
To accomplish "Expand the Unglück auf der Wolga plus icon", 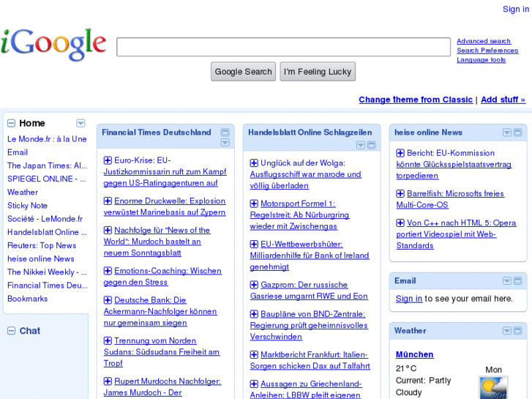I will [x=254, y=163].
